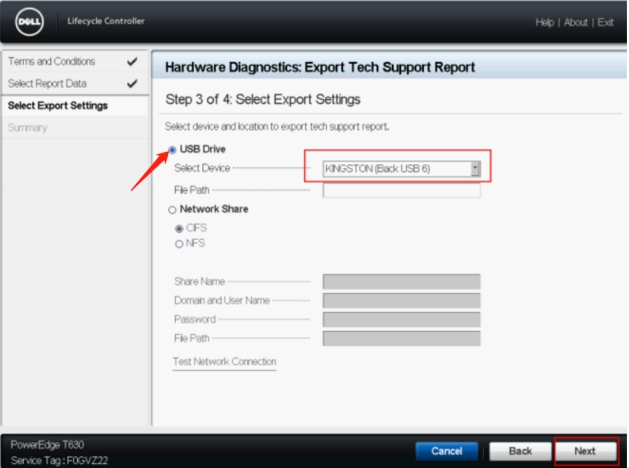
Task: Click the Dell logo in header
Action: [33, 22]
